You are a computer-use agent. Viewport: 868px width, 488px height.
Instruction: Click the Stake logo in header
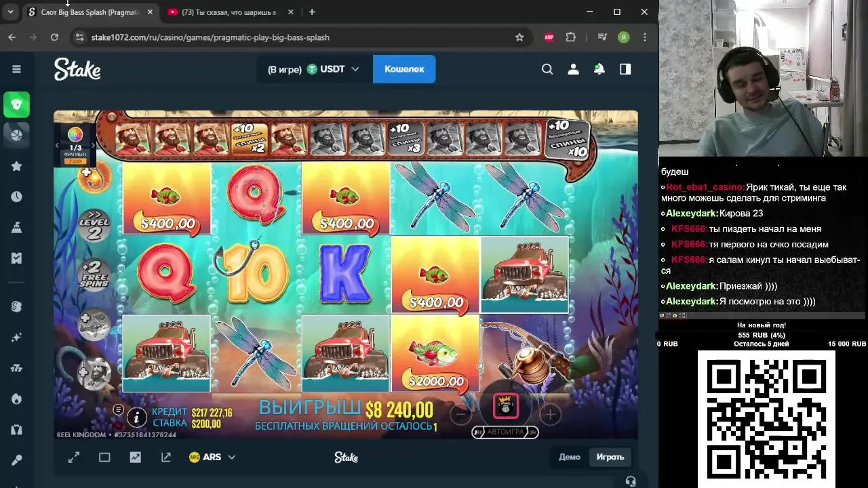click(x=77, y=69)
